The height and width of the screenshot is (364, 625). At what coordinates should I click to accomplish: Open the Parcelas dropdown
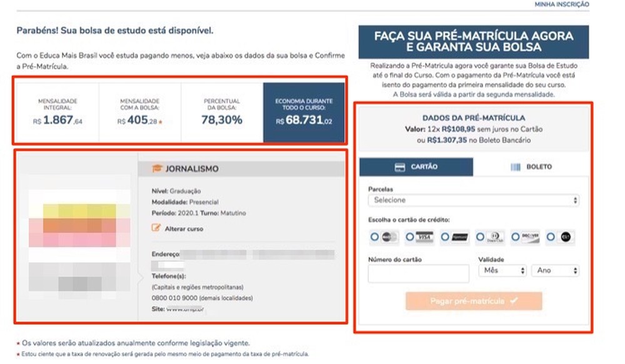tap(472, 200)
